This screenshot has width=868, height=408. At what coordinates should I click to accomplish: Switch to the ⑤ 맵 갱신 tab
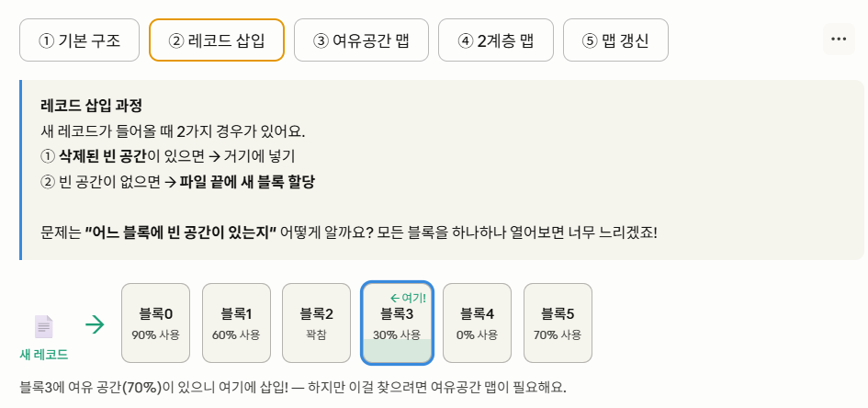(615, 40)
